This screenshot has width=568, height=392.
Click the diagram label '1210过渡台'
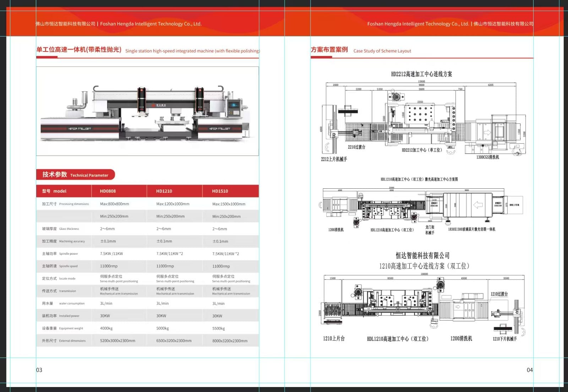499,294
